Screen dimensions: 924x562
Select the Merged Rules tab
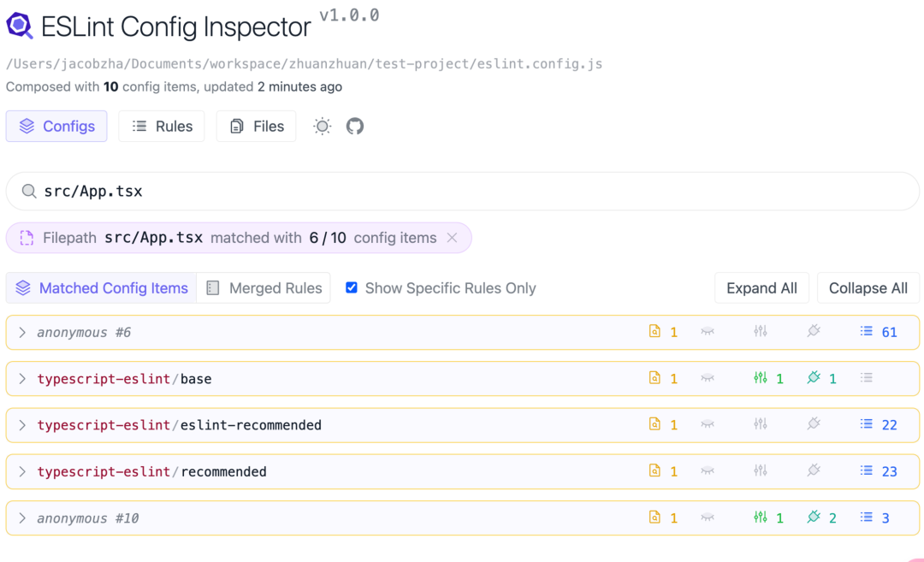(264, 288)
